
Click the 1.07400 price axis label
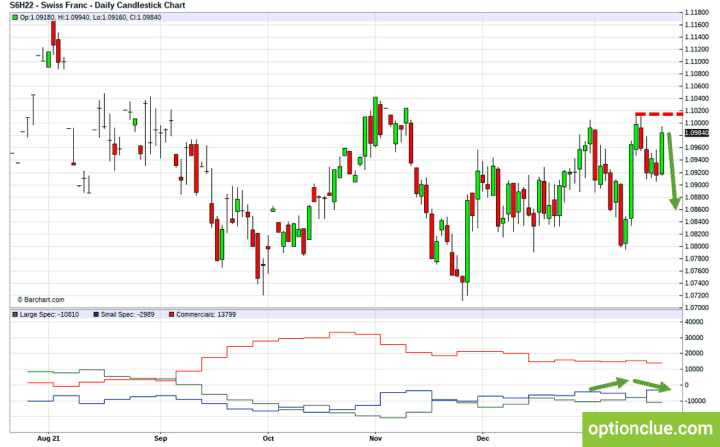[x=697, y=283]
